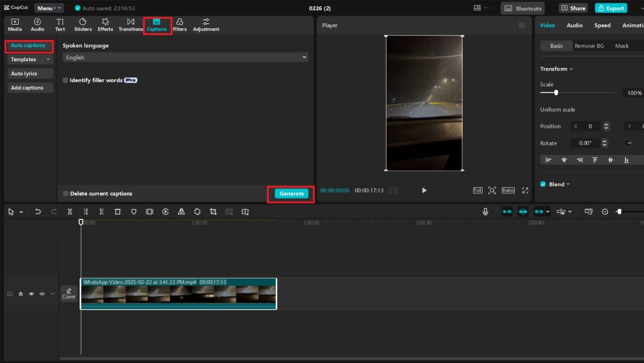Viewport: 644px width, 363px height.
Task: Click the Delete trash icon in timeline toolbar
Action: (x=118, y=212)
